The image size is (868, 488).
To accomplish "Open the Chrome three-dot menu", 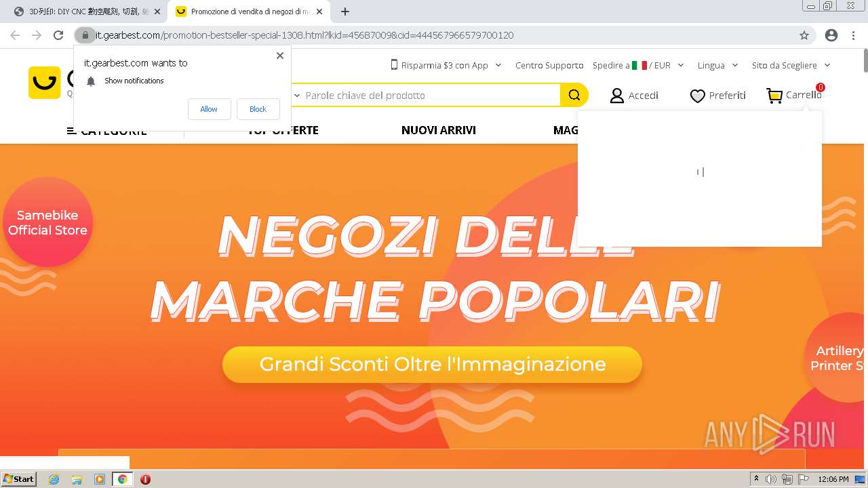I will coord(853,35).
